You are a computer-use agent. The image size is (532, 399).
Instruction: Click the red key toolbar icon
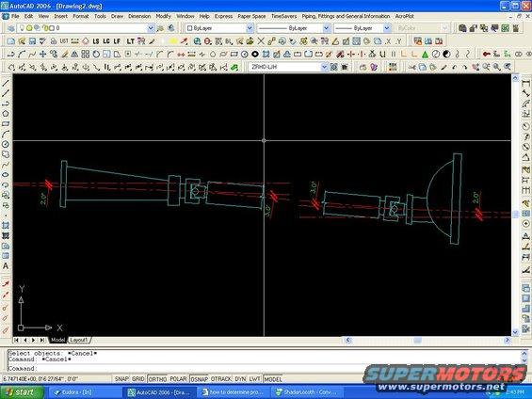click(x=487, y=54)
